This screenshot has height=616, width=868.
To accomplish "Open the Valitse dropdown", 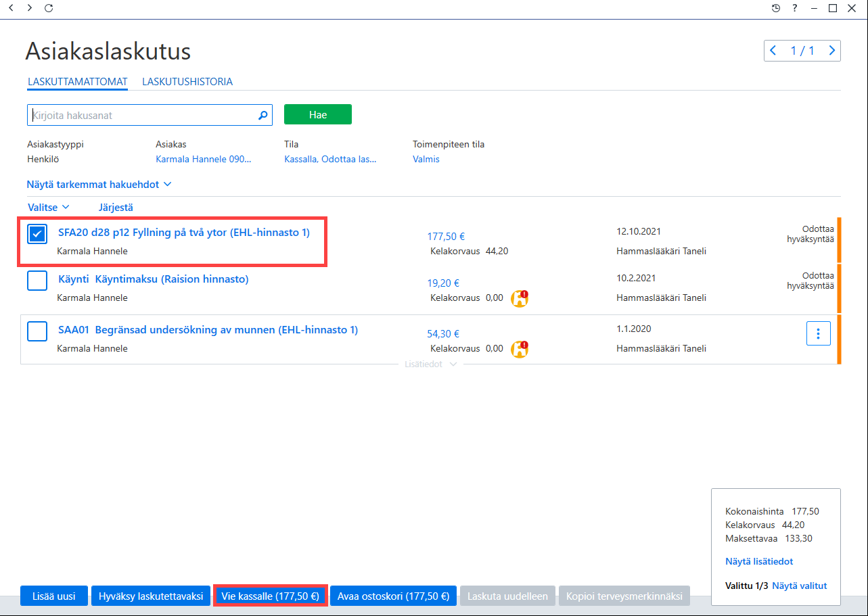I will [48, 208].
